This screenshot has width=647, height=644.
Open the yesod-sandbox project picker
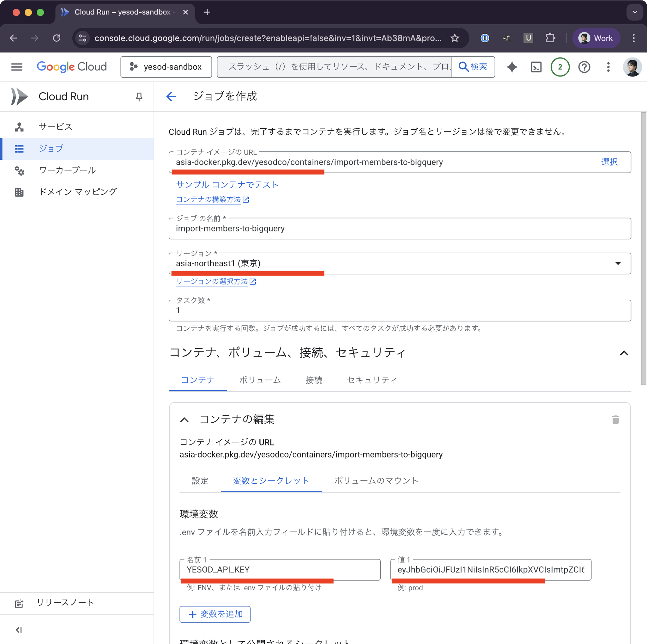(166, 67)
